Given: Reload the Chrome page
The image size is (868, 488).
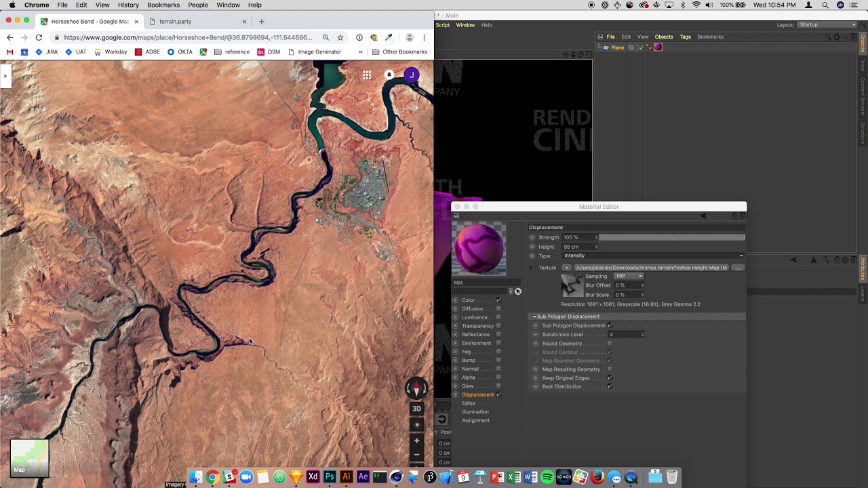Looking at the screenshot, I should tap(39, 37).
